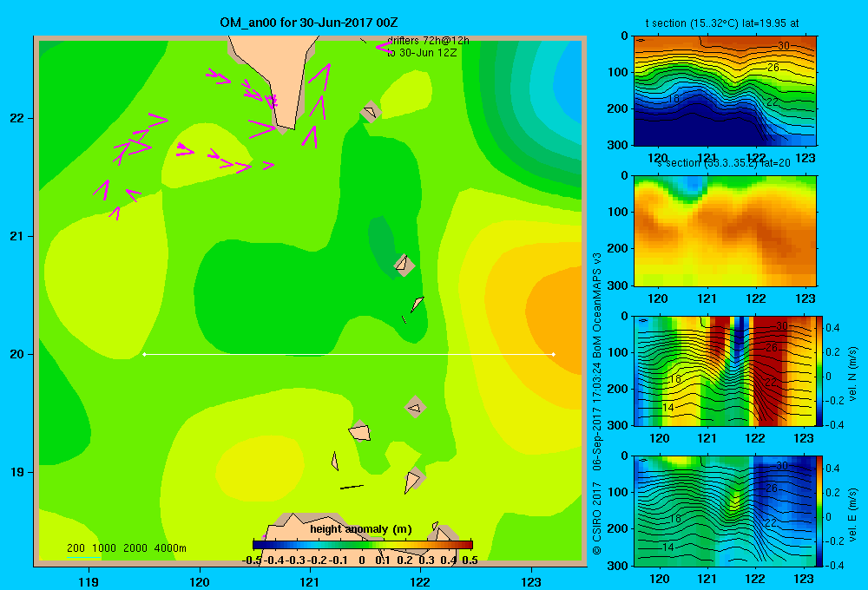Select the "drifters 72h@12h" annotation
This screenshot has height=590, width=868.
pyautogui.click(x=428, y=41)
